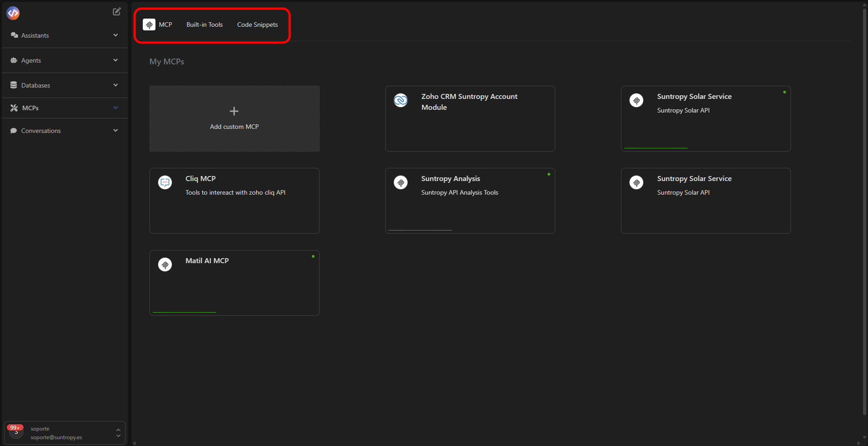The height and width of the screenshot is (446, 868).
Task: Click the plus icon for custom MCP
Action: (234, 111)
